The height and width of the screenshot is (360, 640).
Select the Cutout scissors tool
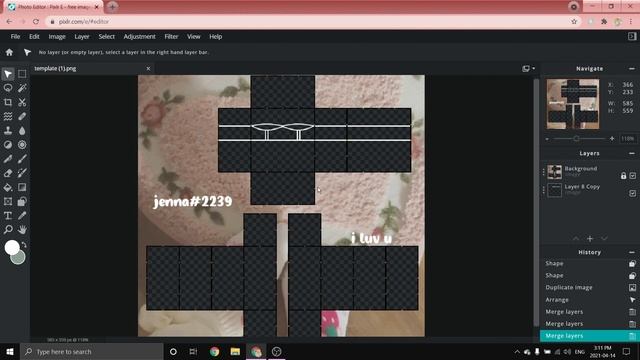[x=22, y=102]
